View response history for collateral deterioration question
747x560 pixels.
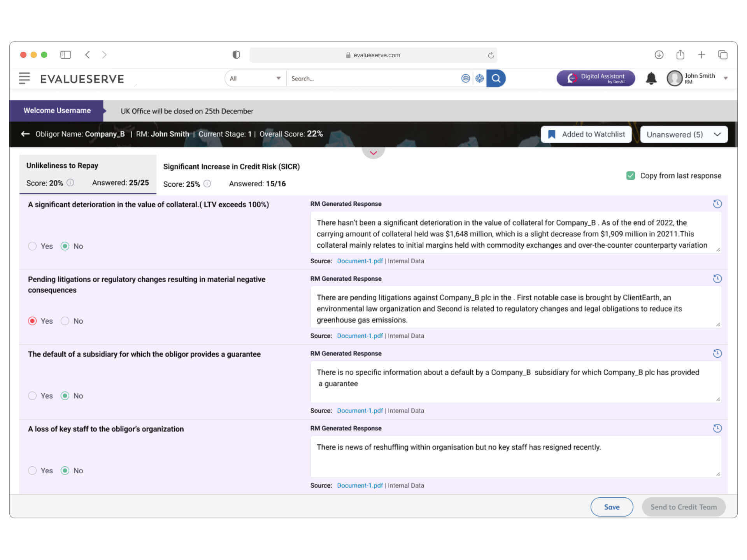click(x=717, y=204)
